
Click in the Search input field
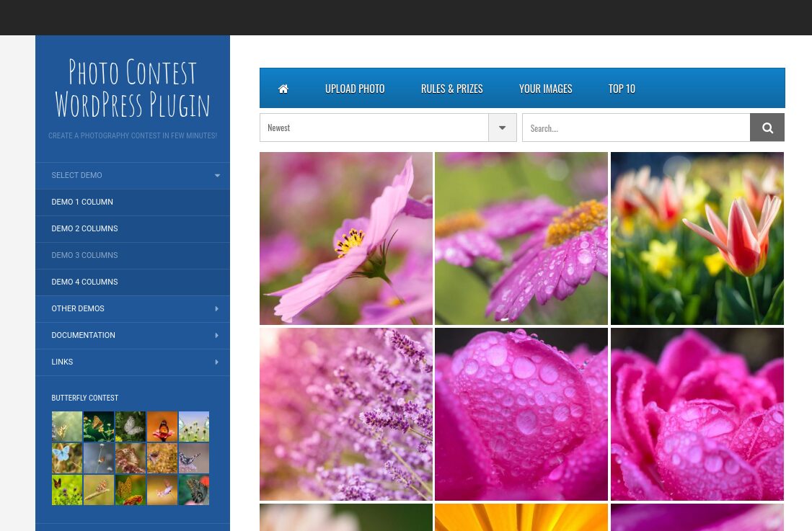coord(636,128)
